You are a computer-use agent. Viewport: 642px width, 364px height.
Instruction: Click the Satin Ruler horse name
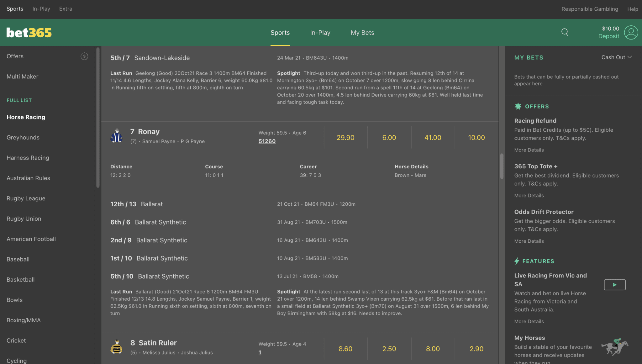[x=158, y=343]
